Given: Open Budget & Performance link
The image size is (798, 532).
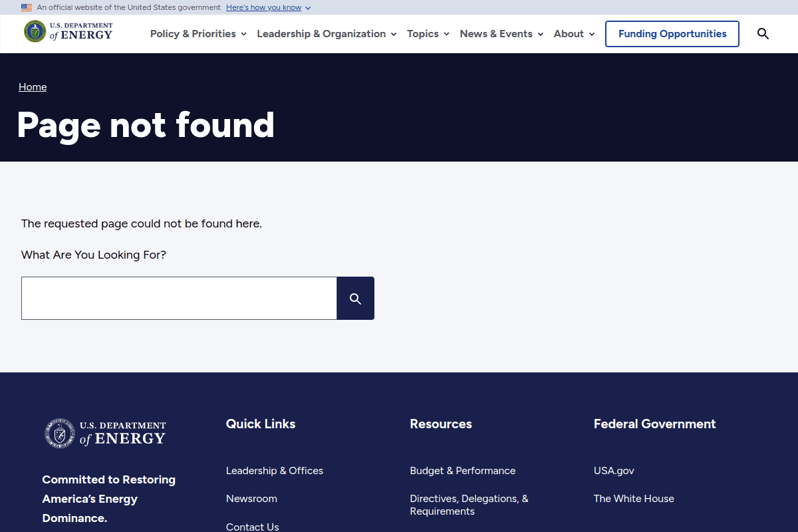Looking at the screenshot, I should tap(463, 471).
